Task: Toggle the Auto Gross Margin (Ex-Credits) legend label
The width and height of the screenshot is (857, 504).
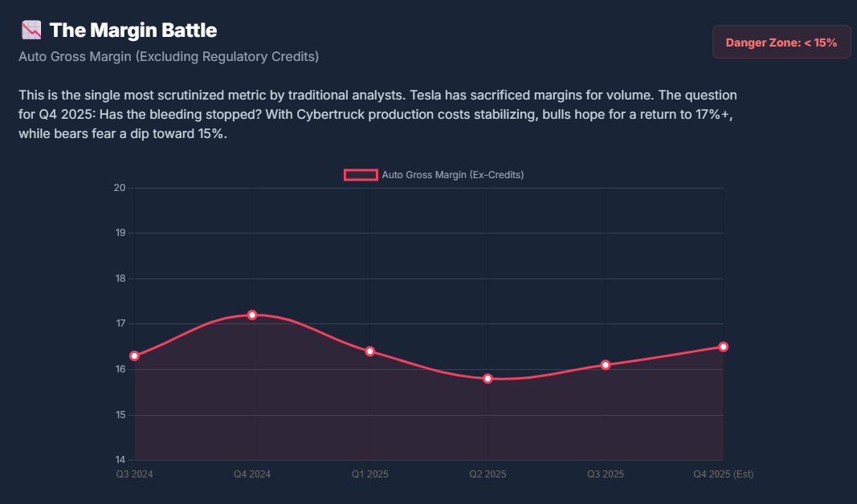Action: tap(452, 175)
